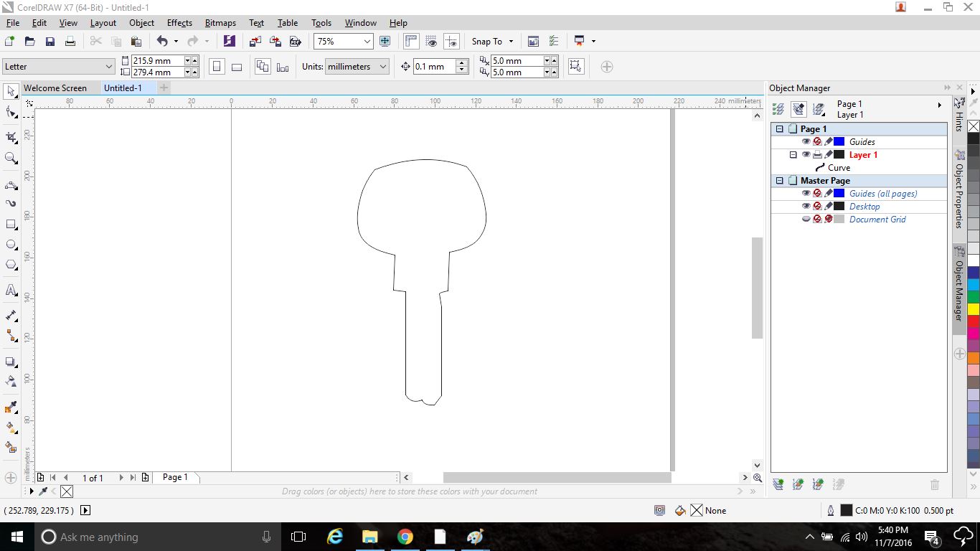
Task: Open a file with toolbar Open icon
Action: point(30,42)
